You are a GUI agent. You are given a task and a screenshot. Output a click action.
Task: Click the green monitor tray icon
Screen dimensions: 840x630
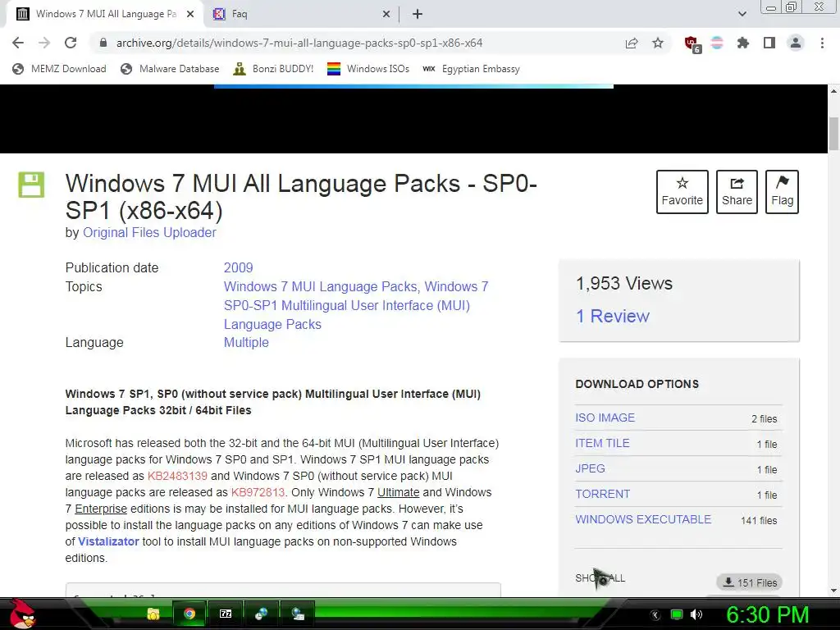677,614
